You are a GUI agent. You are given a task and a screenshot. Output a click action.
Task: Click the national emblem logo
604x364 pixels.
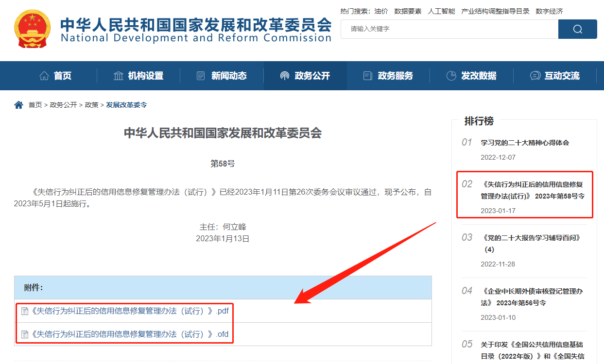point(32,29)
